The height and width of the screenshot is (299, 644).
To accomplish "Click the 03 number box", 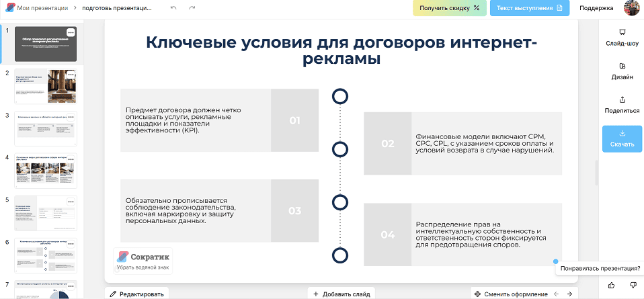I will pos(295,211).
